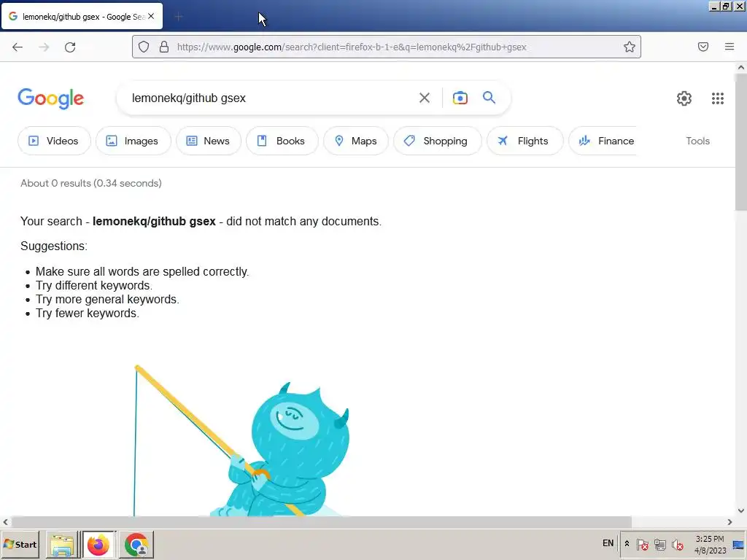Clear the search box with X
Viewport: 747px width, 560px height.
point(424,98)
